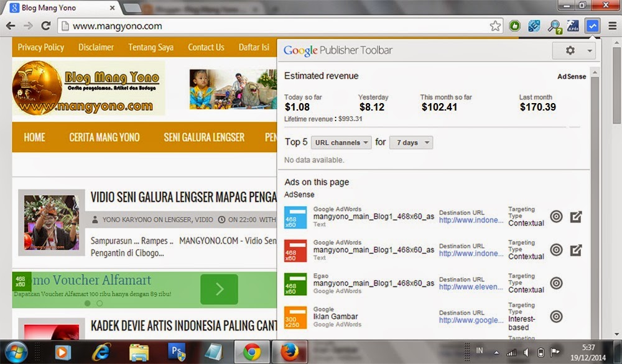Open the Kadek Devie Artis Indonesia post

[x=183, y=325]
